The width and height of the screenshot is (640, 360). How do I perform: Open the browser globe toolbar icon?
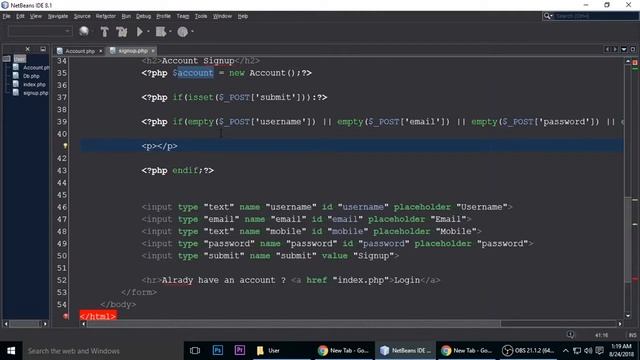click(x=84, y=31)
